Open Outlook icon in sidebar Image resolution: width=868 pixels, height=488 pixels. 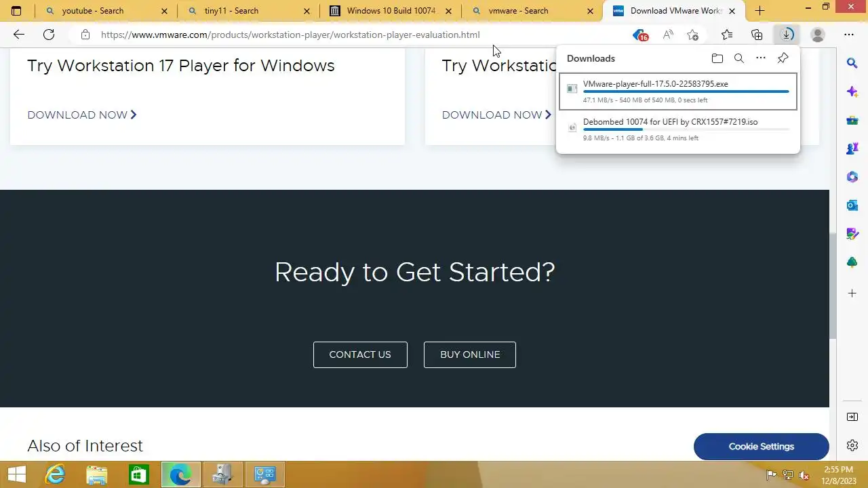[852, 205]
